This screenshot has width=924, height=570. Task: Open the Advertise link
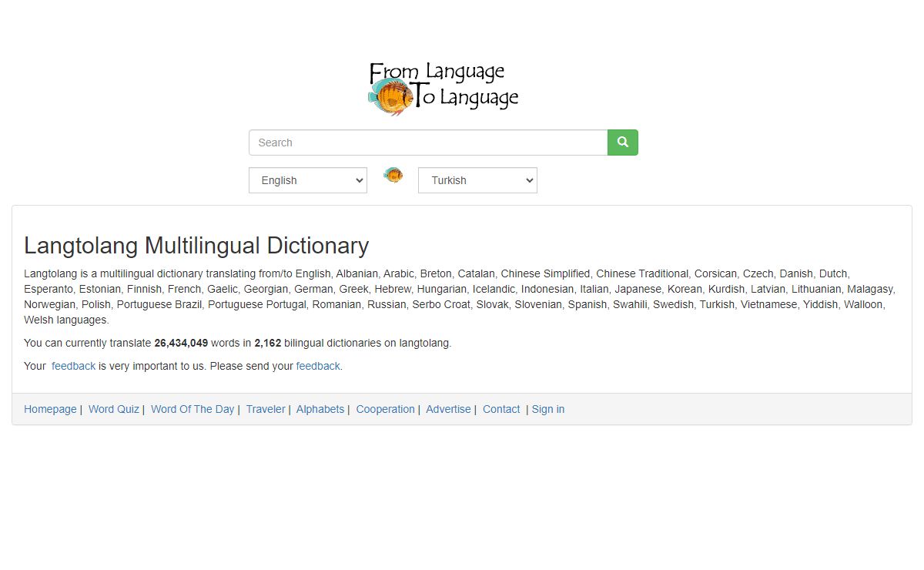(448, 409)
